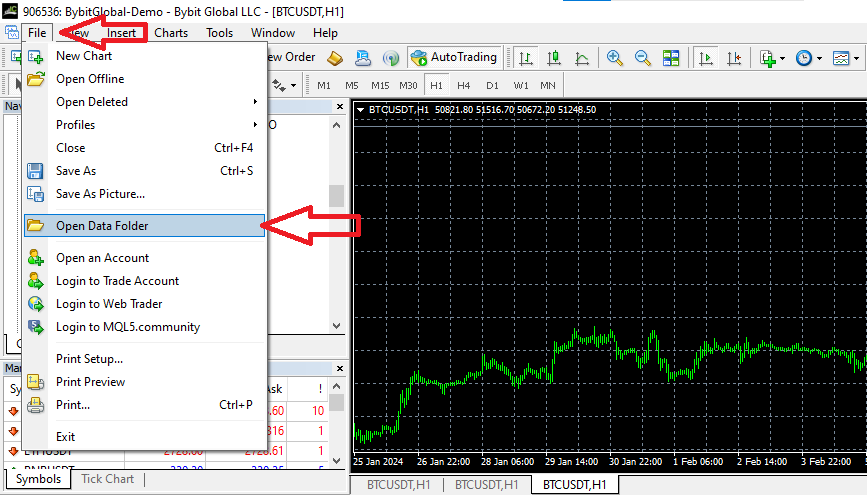
Task: Open the Help menu
Action: pyautogui.click(x=325, y=33)
